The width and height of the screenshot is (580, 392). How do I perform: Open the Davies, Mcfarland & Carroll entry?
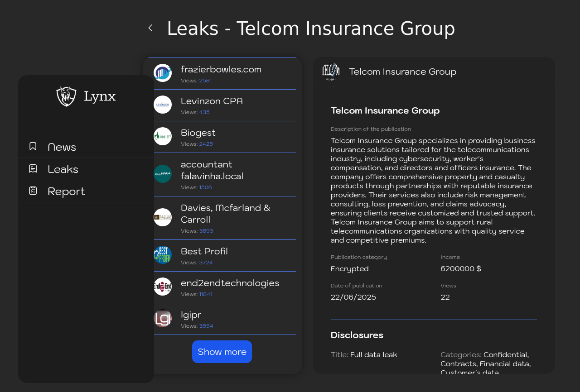(222, 218)
